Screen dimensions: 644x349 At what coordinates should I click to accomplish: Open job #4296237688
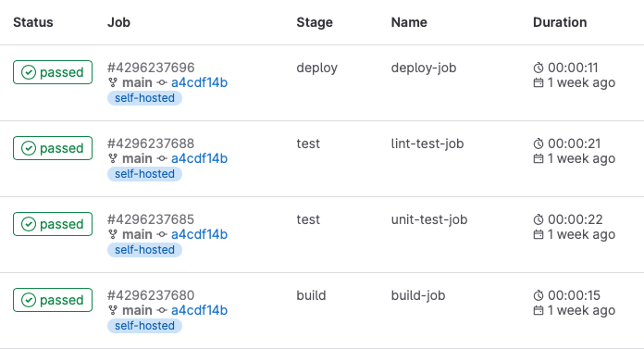(x=151, y=143)
